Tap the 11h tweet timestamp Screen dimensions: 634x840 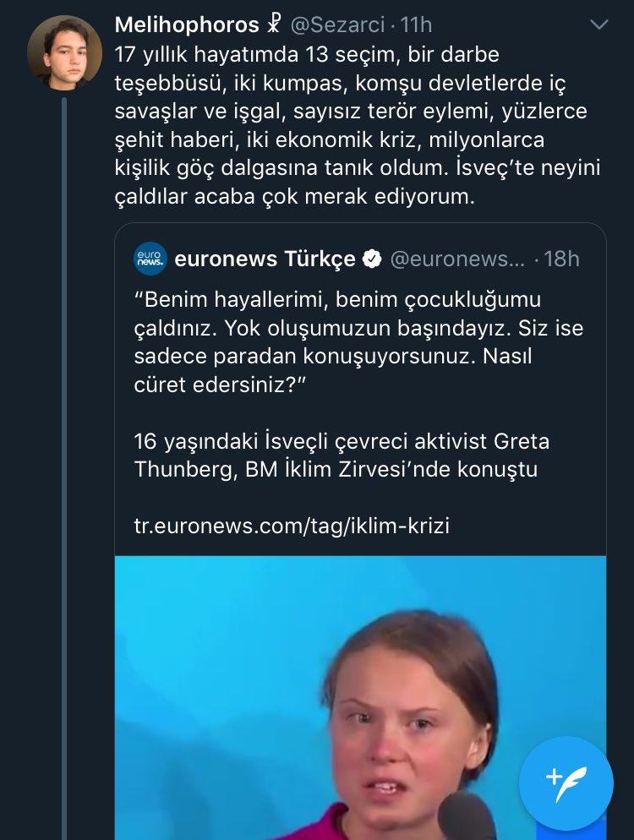(x=417, y=25)
